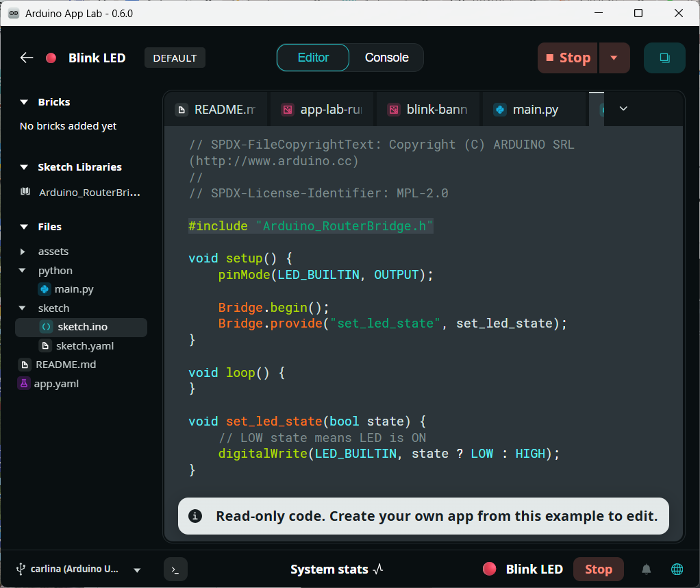Click System stats in bottom bar
Image resolution: width=700 pixels, height=588 pixels.
click(x=336, y=569)
